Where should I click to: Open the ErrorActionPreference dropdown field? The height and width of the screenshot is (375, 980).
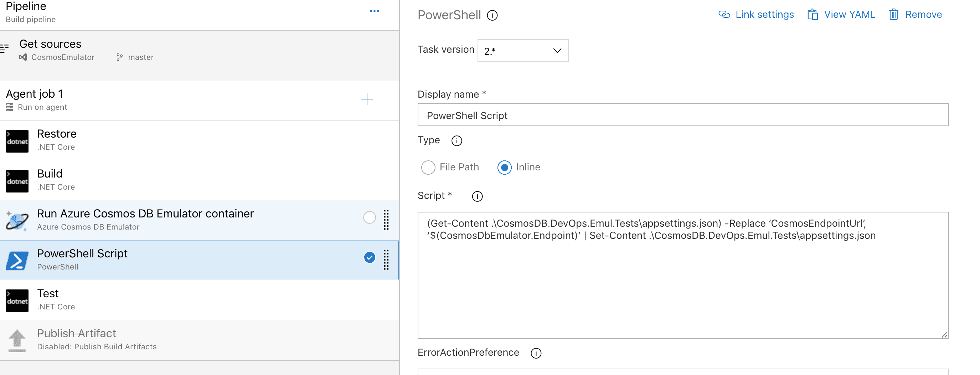pyautogui.click(x=683, y=371)
